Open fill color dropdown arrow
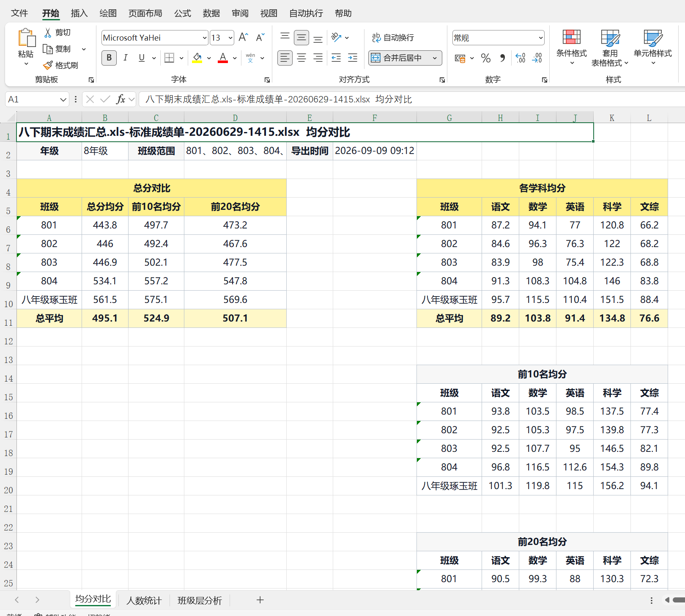This screenshot has width=685, height=616. coord(209,58)
